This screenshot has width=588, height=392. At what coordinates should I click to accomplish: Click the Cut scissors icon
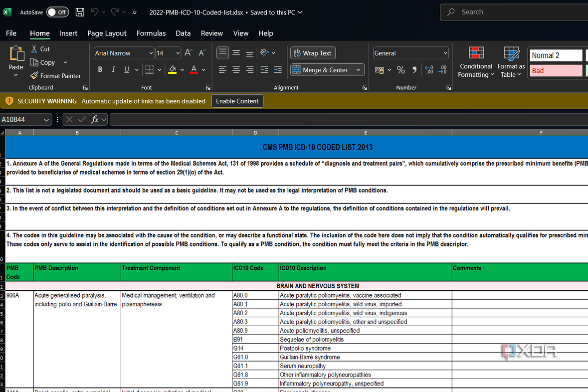coord(34,49)
